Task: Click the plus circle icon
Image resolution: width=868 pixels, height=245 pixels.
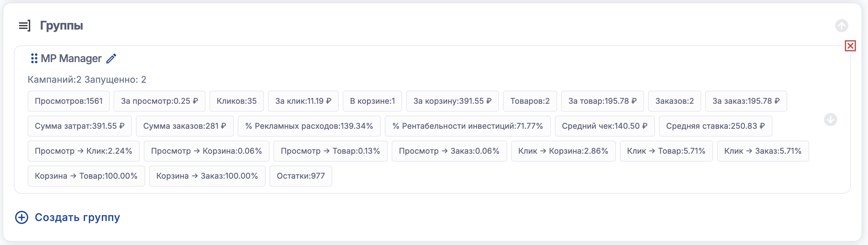Action: [22, 217]
